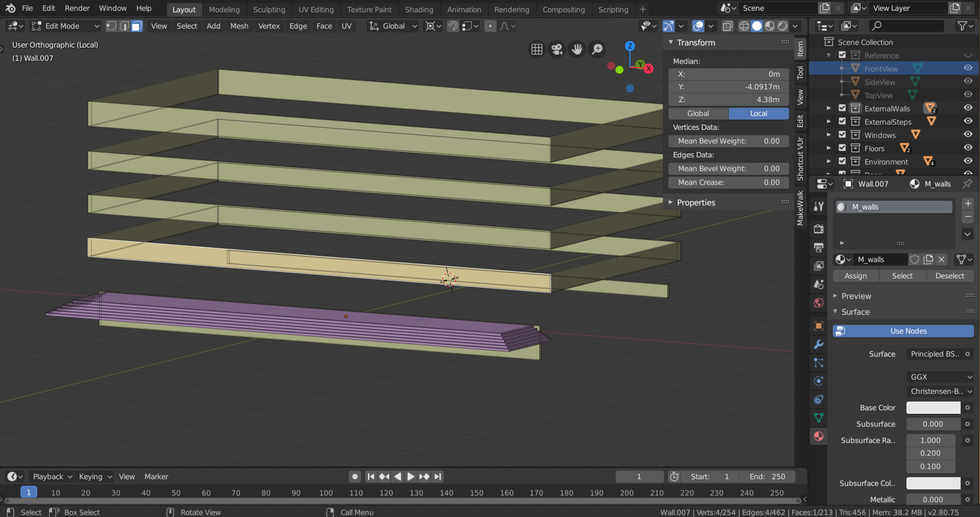Open the Edit Mode selector
The image size is (980, 517).
(x=65, y=26)
